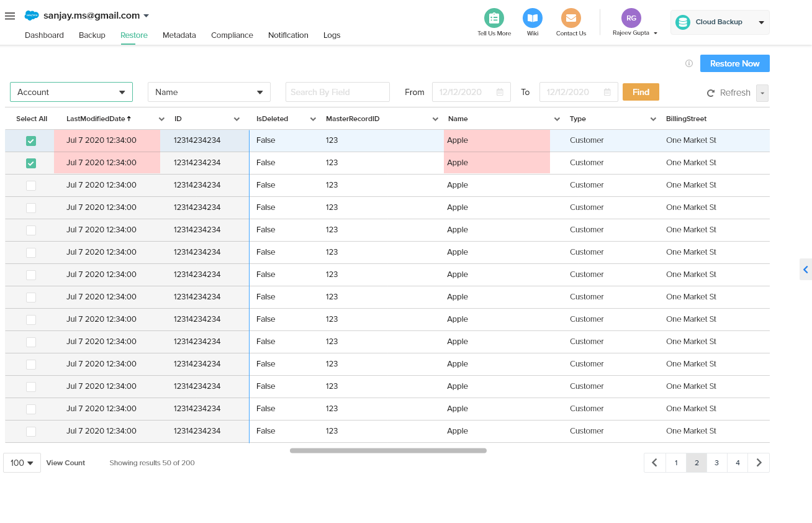Expand the Cloud Backup dropdown

[720, 22]
